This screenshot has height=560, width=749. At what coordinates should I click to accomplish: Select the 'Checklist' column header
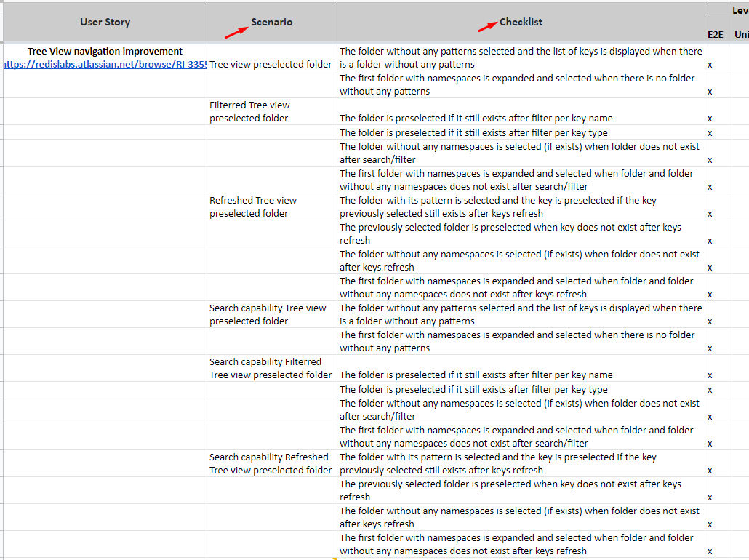(x=521, y=22)
